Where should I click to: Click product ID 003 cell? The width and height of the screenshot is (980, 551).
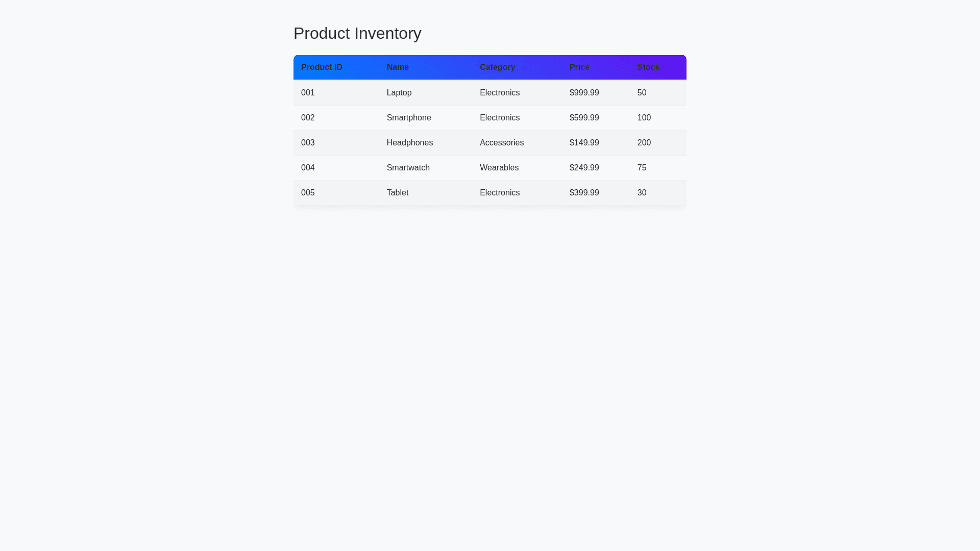coord(308,143)
